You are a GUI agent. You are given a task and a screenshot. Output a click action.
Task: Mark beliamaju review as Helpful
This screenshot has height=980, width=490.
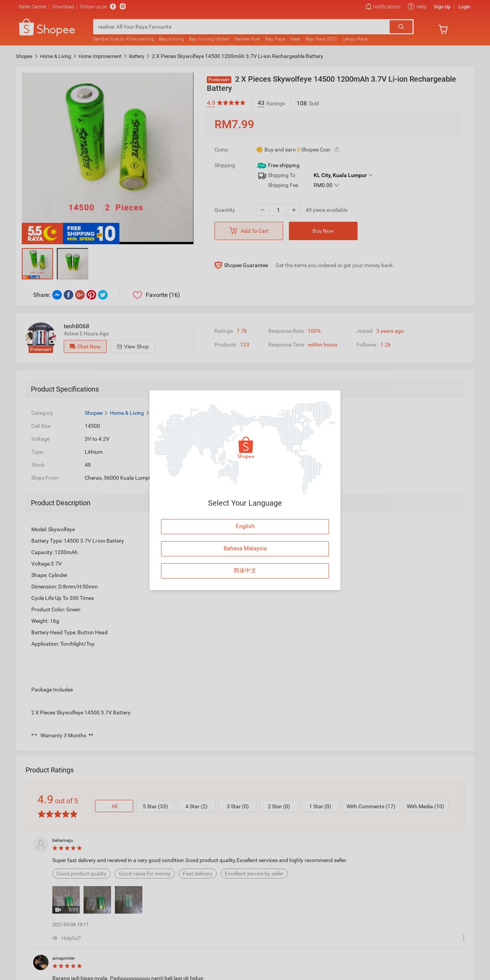(x=66, y=938)
